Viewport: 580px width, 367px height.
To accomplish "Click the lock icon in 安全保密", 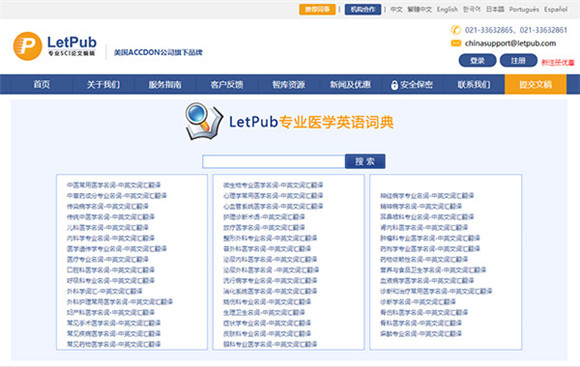I will (394, 85).
